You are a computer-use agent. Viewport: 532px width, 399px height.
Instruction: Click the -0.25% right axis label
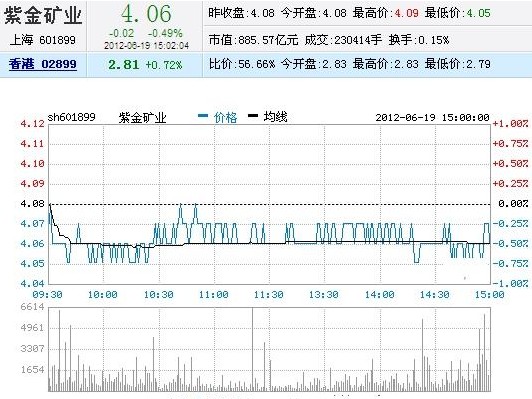[511, 224]
